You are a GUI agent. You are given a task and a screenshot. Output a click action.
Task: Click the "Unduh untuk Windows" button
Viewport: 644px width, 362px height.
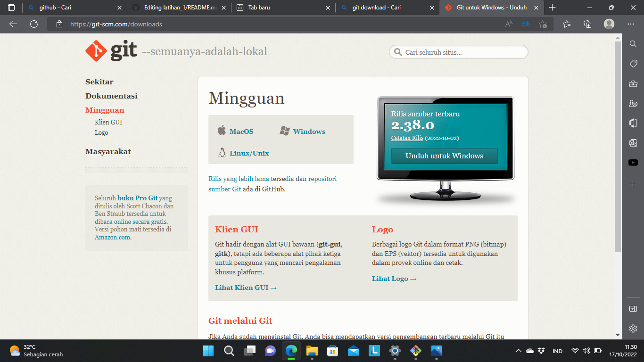click(x=444, y=156)
